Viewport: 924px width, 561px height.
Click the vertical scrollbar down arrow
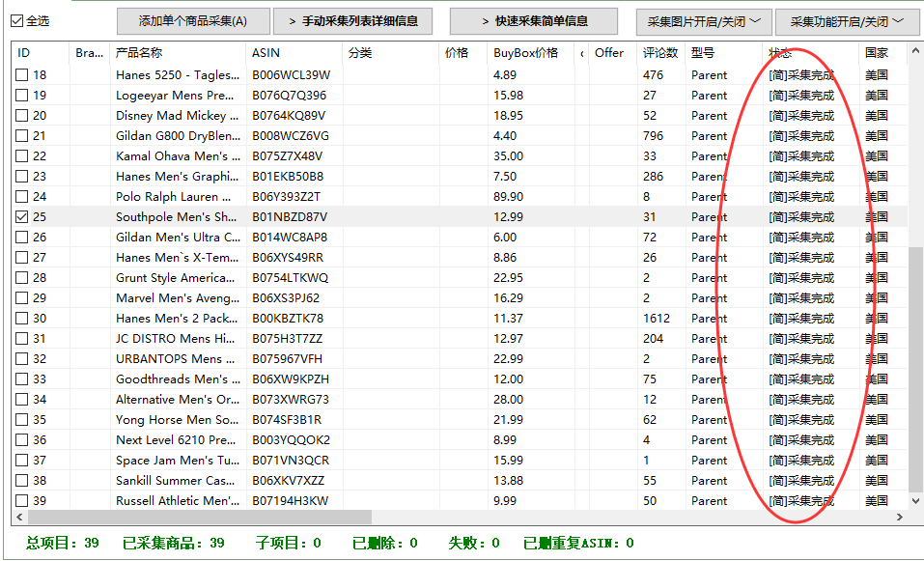[x=915, y=501]
